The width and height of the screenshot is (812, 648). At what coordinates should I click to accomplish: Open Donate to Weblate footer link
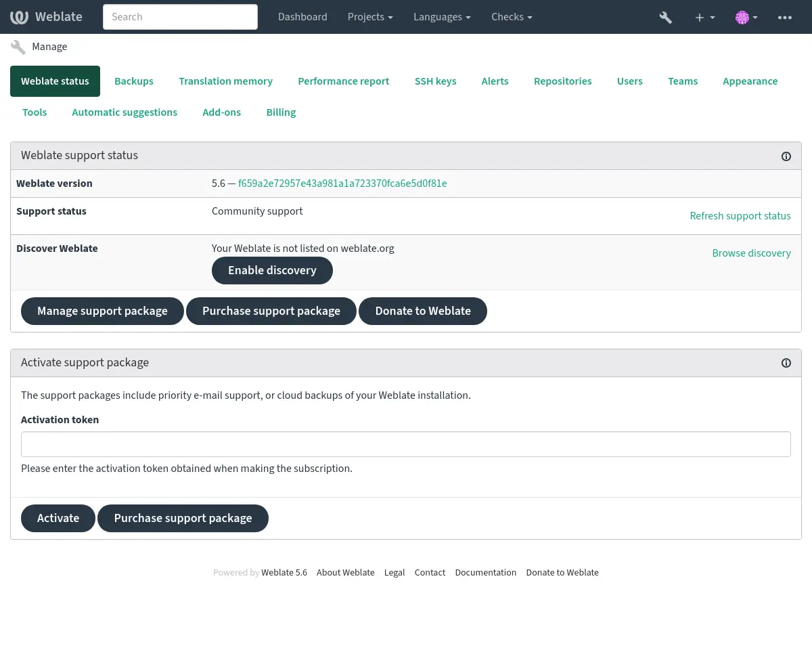click(x=562, y=573)
